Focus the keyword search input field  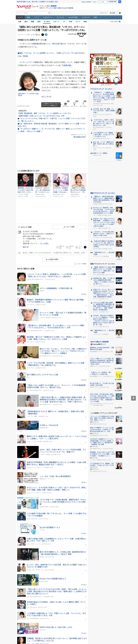(x=32, y=13)
